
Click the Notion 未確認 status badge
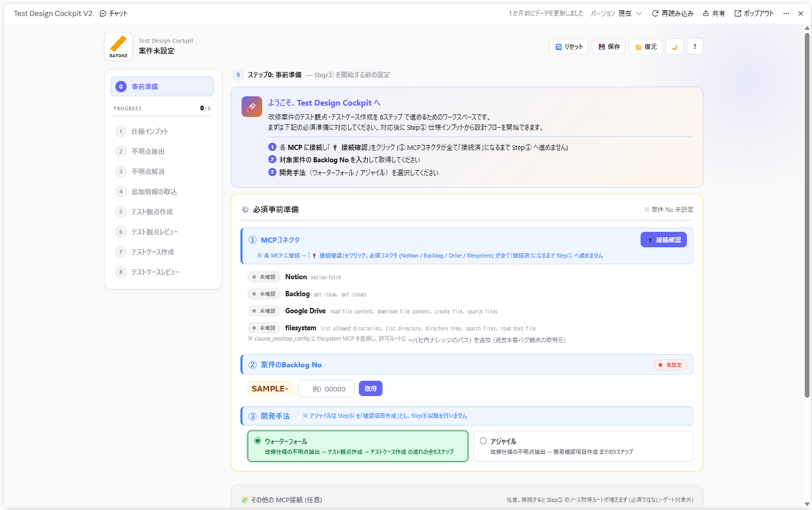[x=264, y=277]
